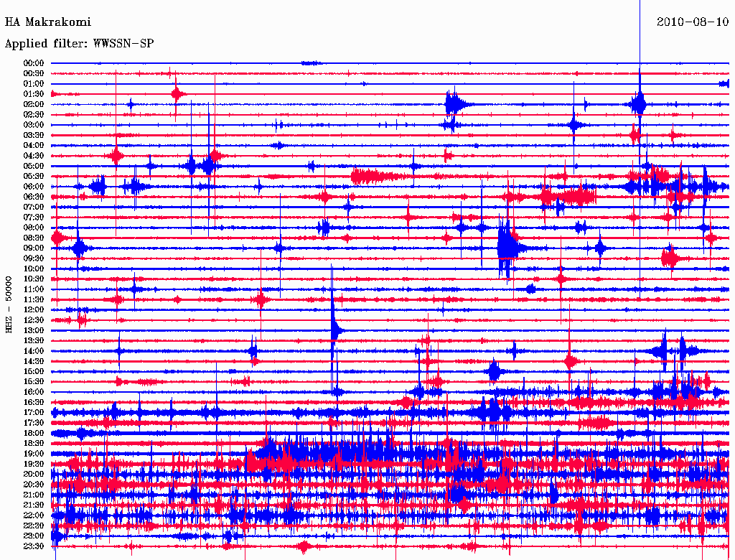Select the 17:30 time label
This screenshot has width=735, height=560.
(x=33, y=423)
